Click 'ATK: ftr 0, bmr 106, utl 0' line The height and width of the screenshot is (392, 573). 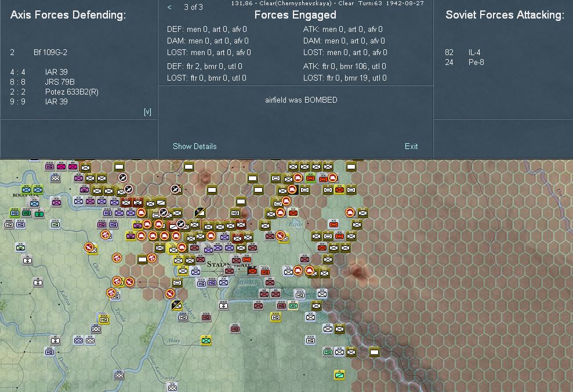[344, 66]
